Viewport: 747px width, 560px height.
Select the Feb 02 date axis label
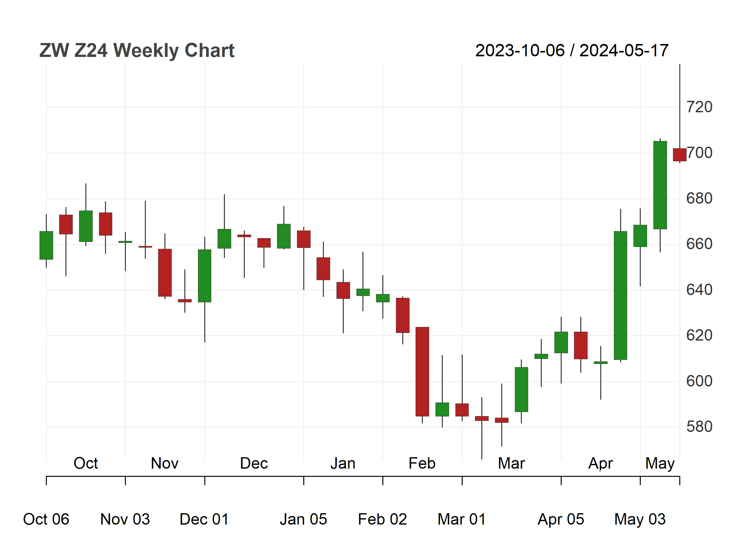pos(382,519)
